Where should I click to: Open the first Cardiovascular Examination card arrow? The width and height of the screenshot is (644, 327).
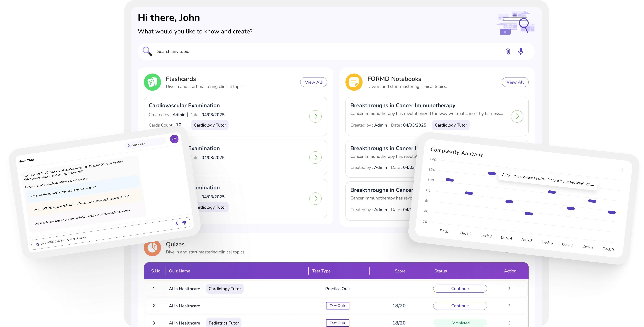pos(315,116)
